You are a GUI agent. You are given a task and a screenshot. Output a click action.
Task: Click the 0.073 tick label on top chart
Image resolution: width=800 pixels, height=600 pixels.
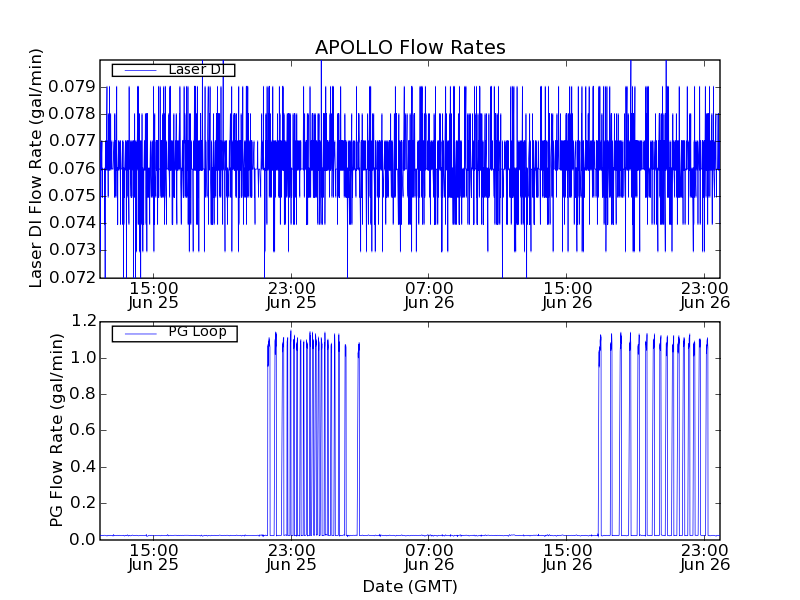tap(72, 250)
